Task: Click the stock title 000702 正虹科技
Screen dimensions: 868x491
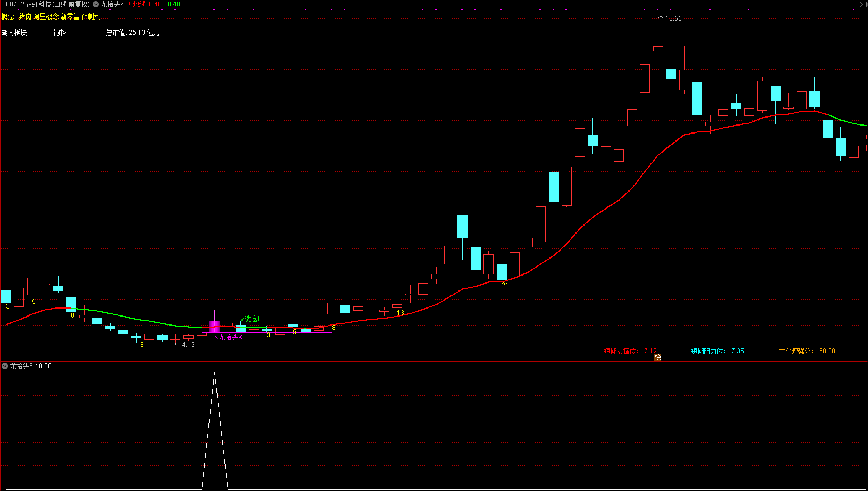Action: click(27, 4)
